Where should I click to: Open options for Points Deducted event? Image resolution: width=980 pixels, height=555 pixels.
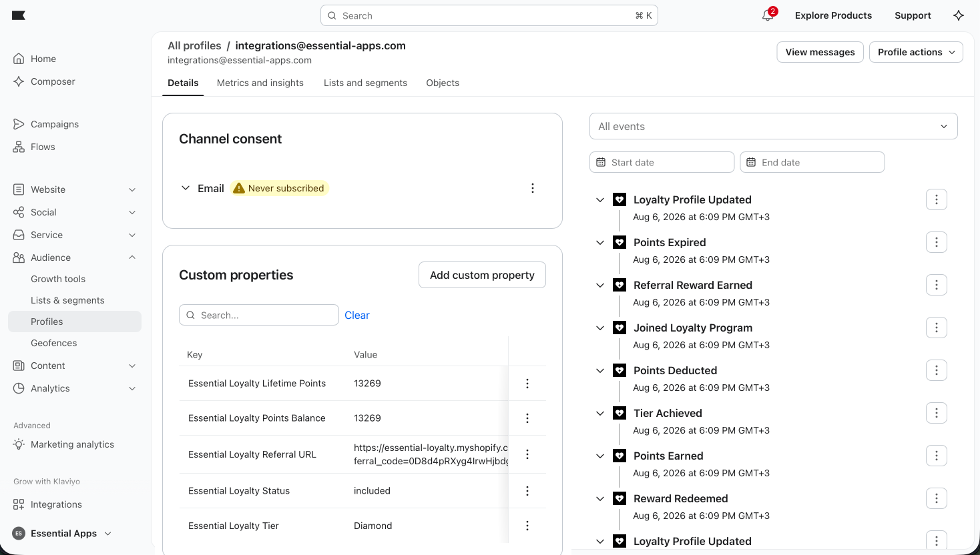coord(937,370)
